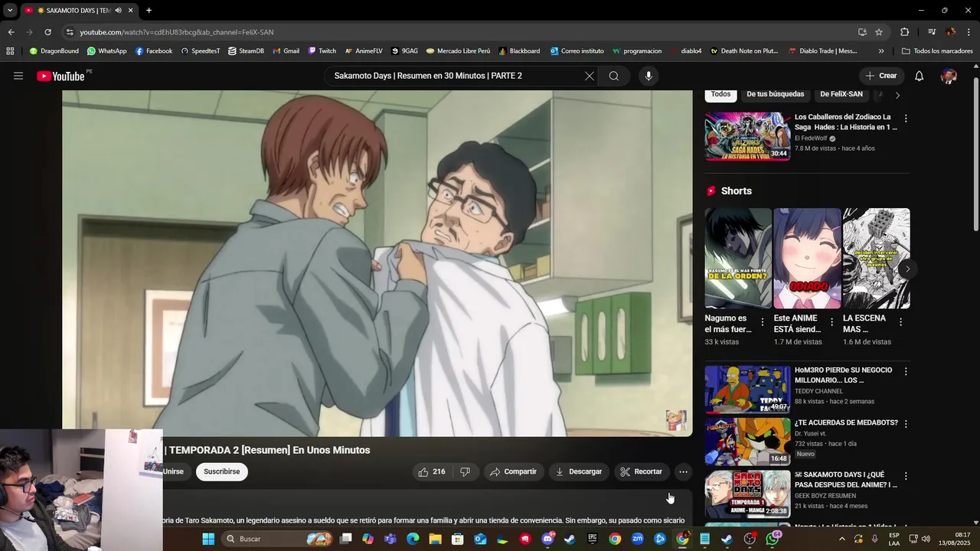980x551 pixels.
Task: Open options for SAKAMOTO DAYS ¿QUÉ PASA video
Action: click(x=906, y=476)
